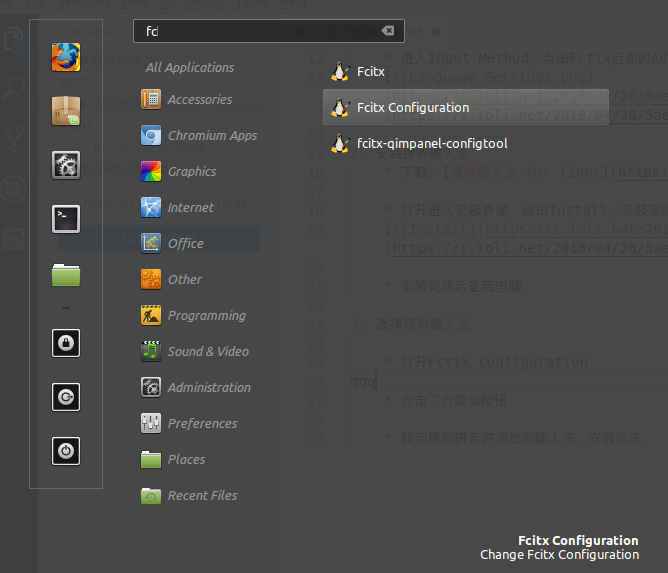The height and width of the screenshot is (573, 668).
Task: Clear the search field with backspace icon
Action: click(x=388, y=31)
